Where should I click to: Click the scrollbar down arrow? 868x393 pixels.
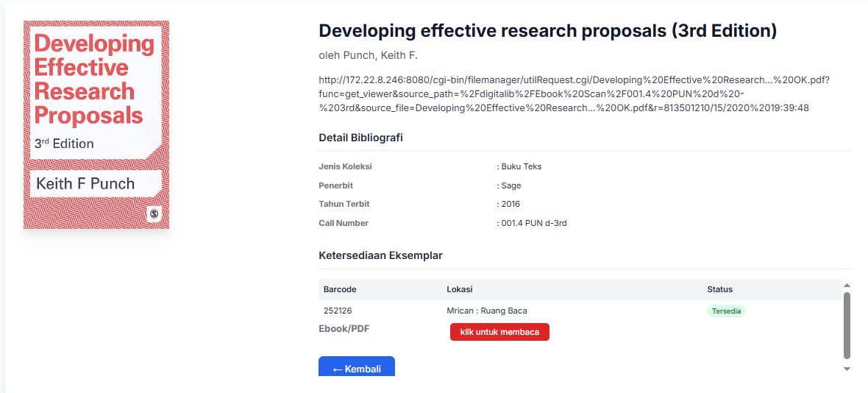(x=847, y=369)
